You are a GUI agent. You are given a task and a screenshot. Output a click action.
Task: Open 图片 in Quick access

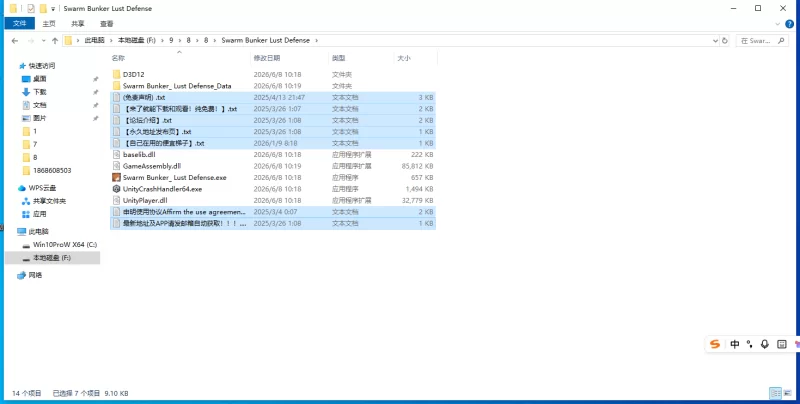coord(40,118)
